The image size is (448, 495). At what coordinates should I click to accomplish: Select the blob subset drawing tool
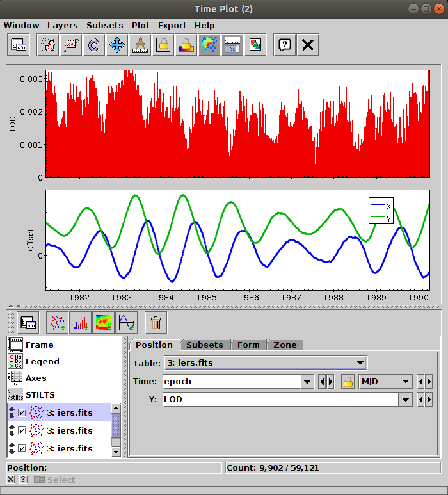click(x=47, y=45)
